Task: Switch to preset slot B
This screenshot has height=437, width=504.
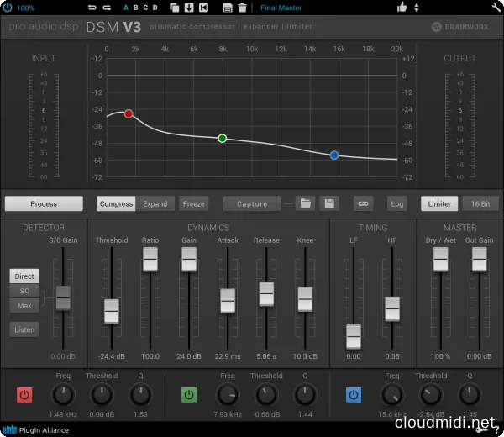Action: pos(134,8)
